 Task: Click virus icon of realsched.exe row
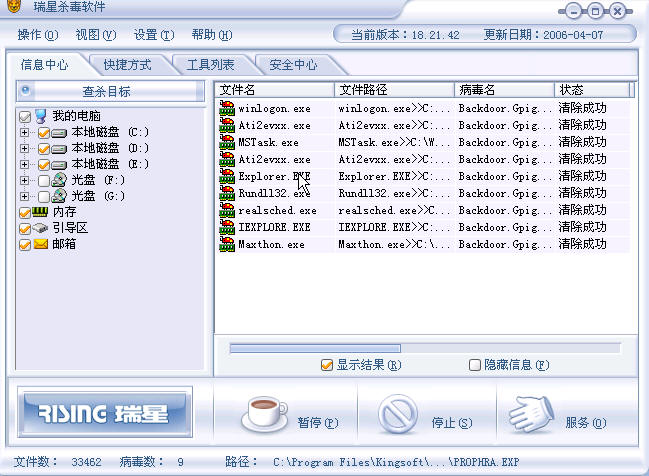pos(227,210)
